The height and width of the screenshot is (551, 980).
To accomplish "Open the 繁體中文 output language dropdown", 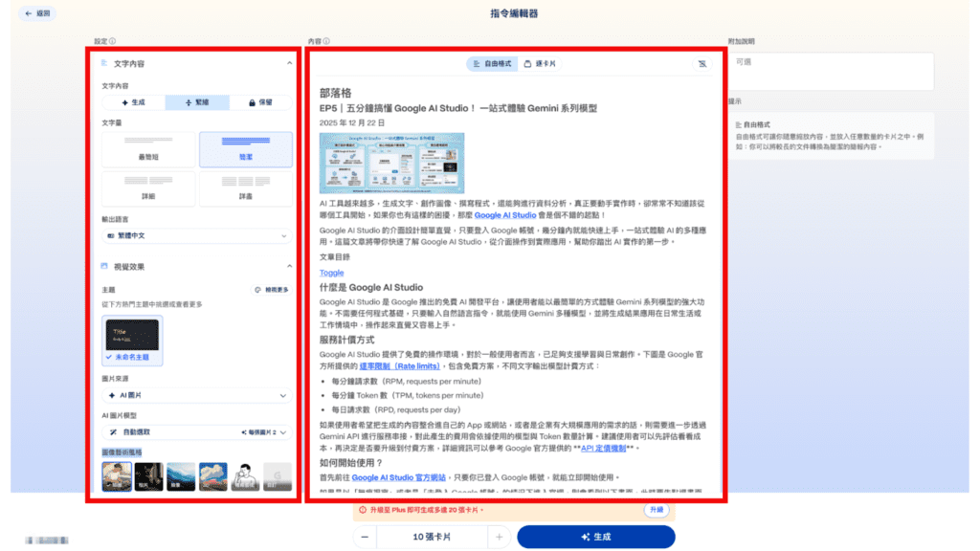I will pyautogui.click(x=196, y=235).
